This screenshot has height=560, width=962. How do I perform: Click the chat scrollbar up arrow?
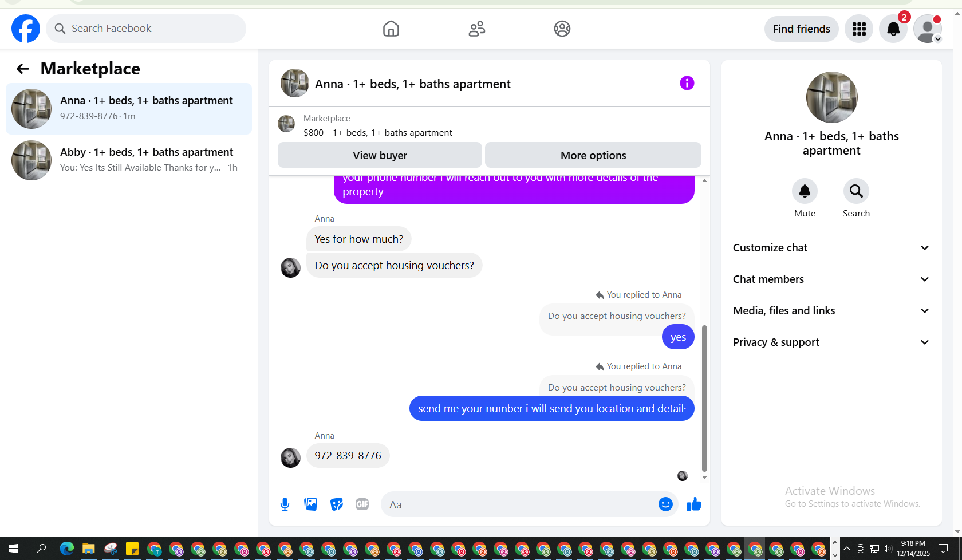[704, 180]
